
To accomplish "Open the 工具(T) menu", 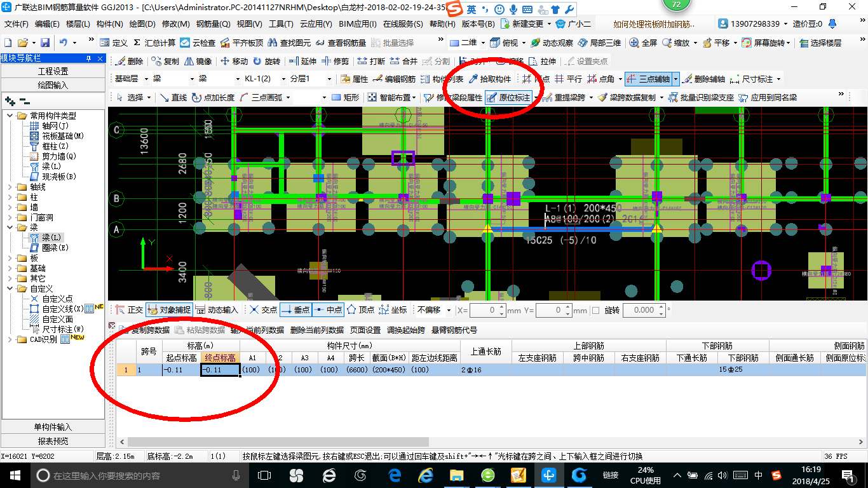I will click(281, 24).
